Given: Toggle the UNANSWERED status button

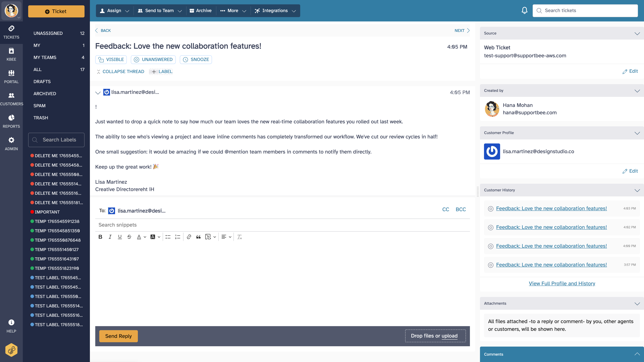Looking at the screenshot, I should coord(153,59).
